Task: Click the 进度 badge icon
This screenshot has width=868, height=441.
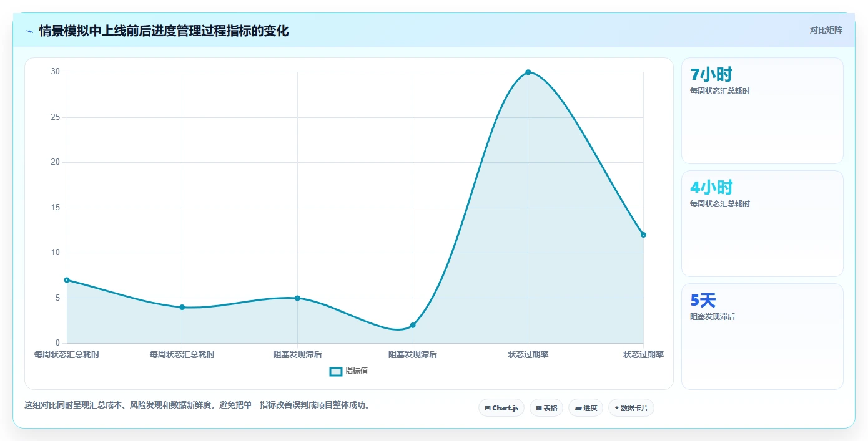Action: pyautogui.click(x=578, y=409)
